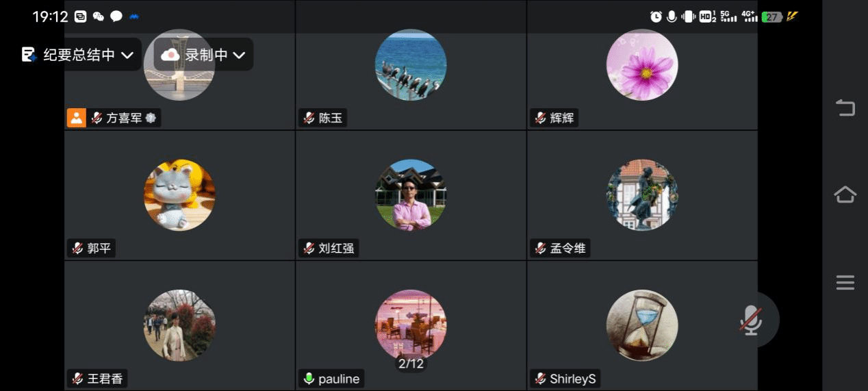Click muted mic icon next to 陈玉

click(x=309, y=118)
